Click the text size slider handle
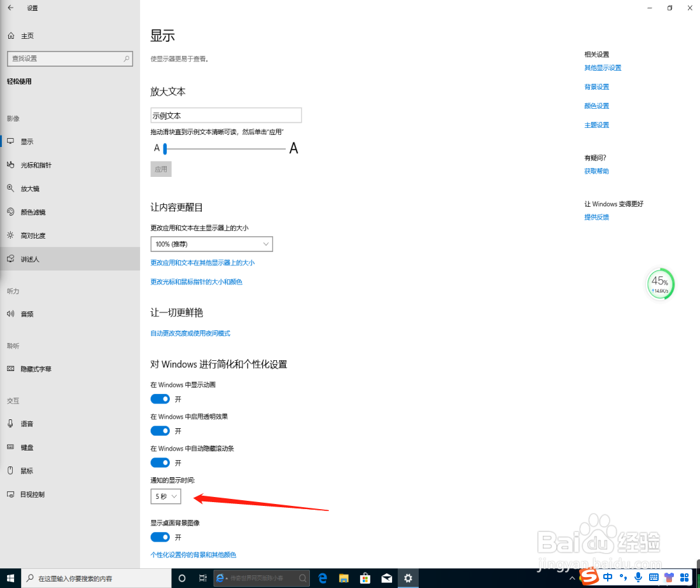Screen dimensions: 700x588 (x=165, y=149)
